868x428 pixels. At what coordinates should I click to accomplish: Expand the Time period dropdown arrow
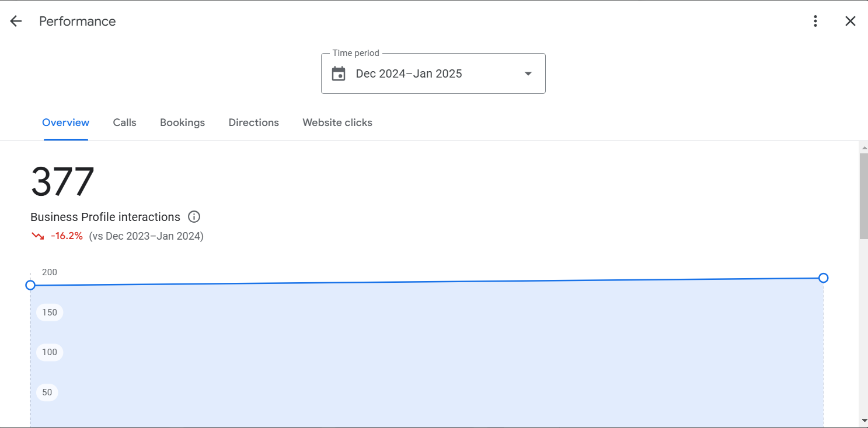point(528,73)
